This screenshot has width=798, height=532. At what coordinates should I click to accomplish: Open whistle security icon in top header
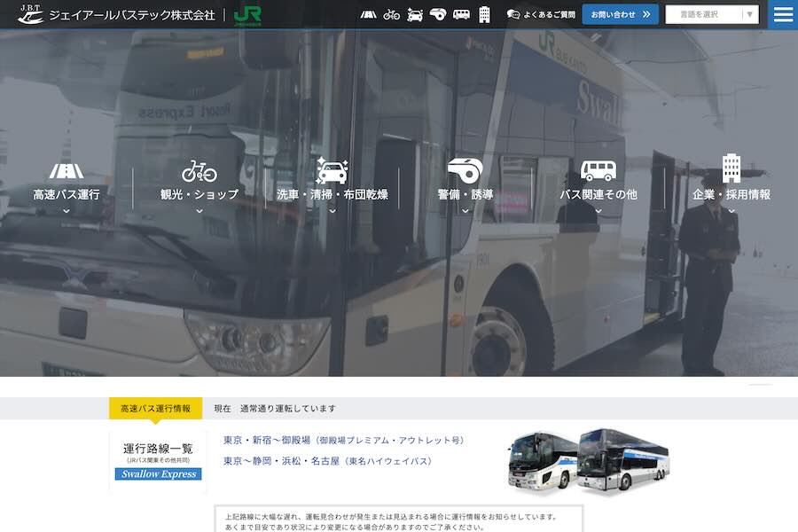(x=438, y=14)
